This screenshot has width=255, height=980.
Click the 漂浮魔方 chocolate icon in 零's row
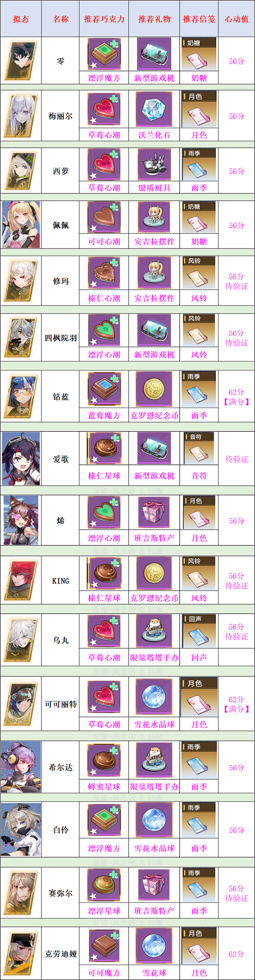104,54
